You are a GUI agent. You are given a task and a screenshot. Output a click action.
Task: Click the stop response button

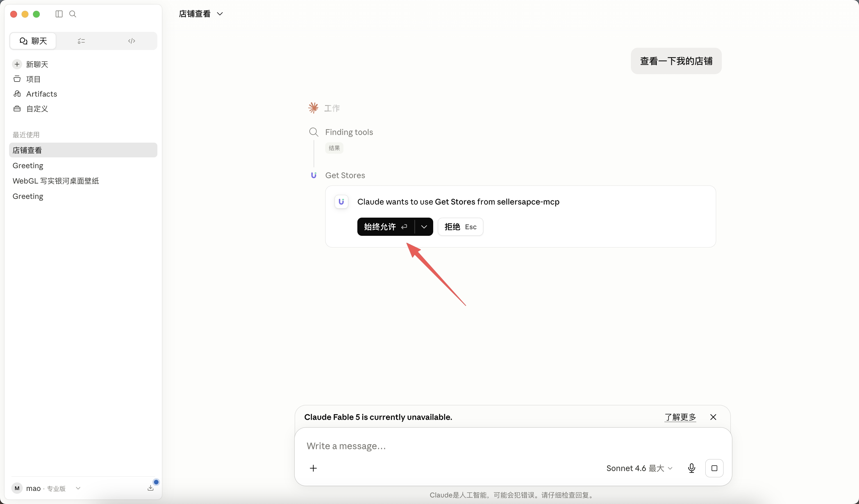[x=714, y=468]
